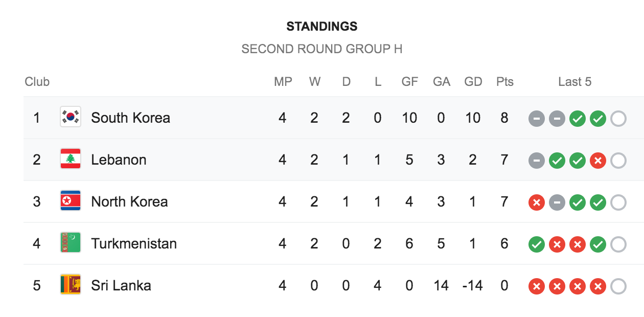Open the Lebanon team link
Viewport: 644px width, 317px height.
(119, 160)
